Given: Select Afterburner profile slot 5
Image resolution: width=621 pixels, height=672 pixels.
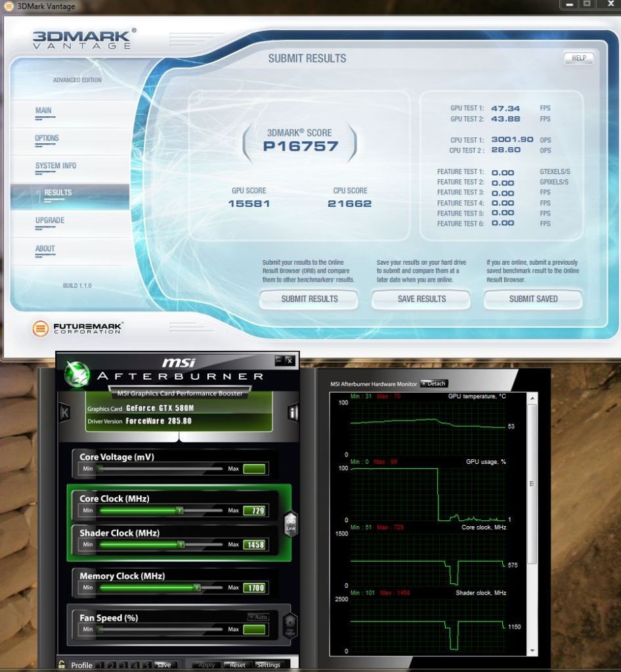Looking at the screenshot, I should coord(146,665).
